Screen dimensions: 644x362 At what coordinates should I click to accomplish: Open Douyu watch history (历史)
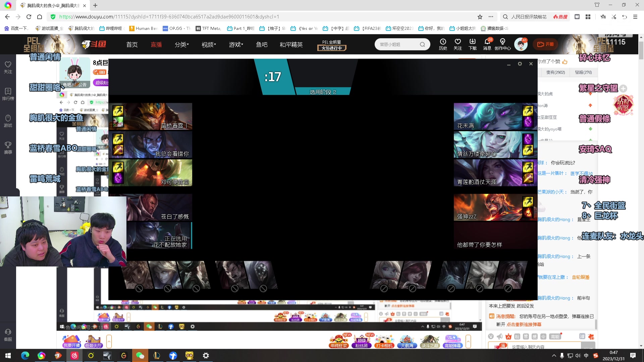click(x=443, y=44)
